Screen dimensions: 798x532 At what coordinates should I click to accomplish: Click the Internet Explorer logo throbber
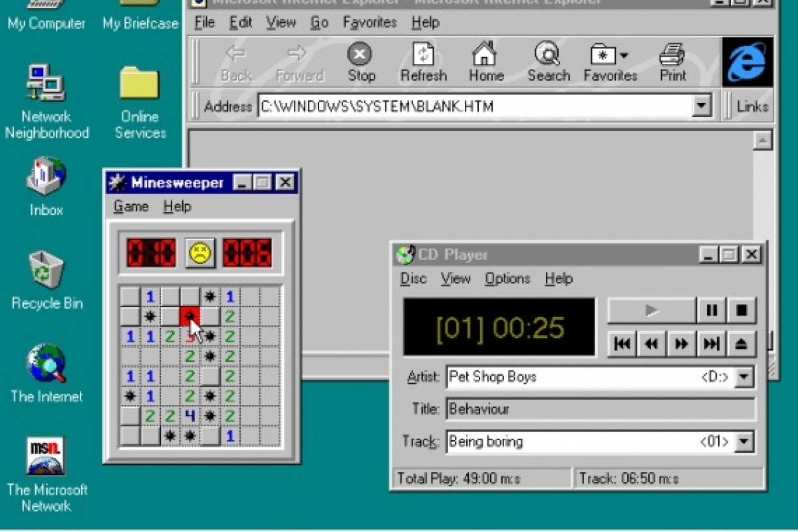click(x=747, y=62)
